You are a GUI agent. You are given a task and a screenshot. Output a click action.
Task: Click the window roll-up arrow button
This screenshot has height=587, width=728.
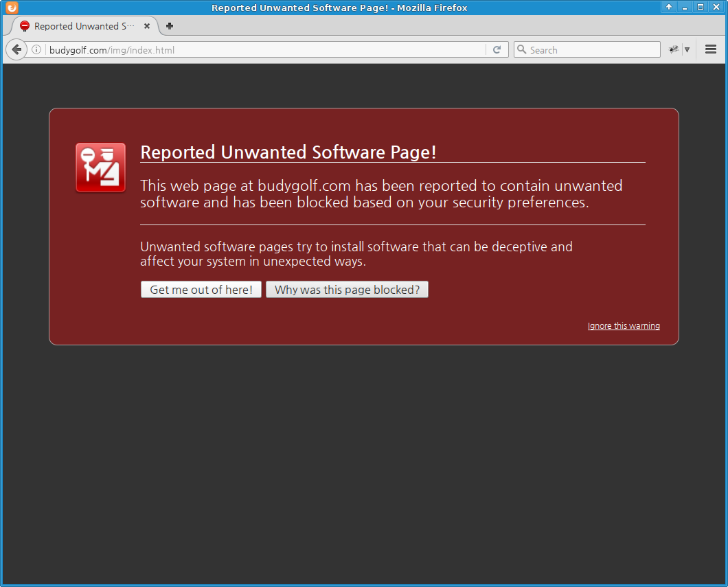point(668,7)
